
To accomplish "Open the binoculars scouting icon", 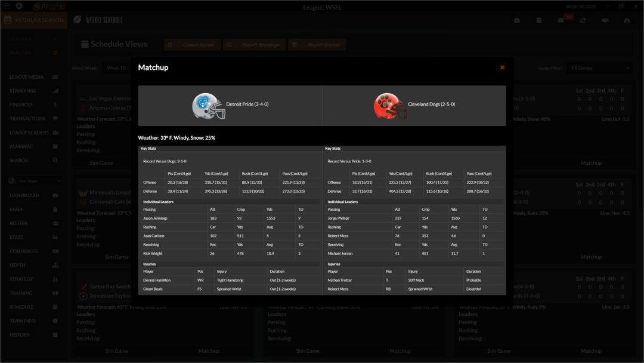I will click(x=627, y=20).
